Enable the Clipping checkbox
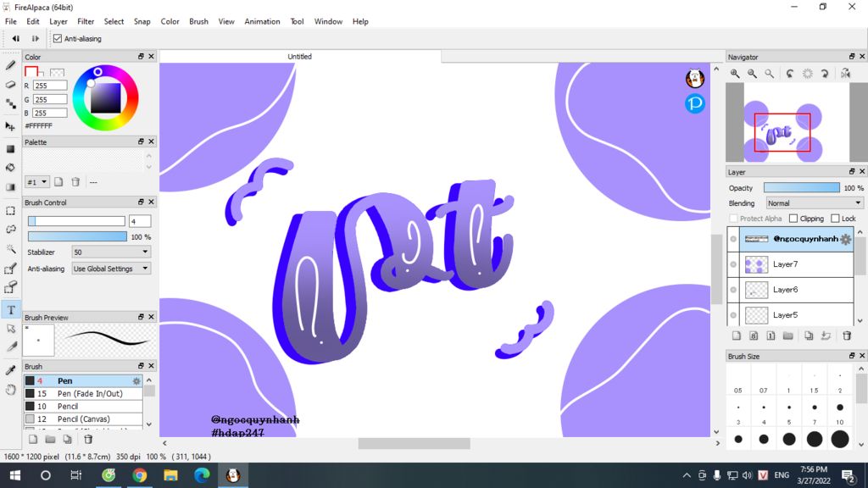This screenshot has width=868, height=488. point(793,219)
